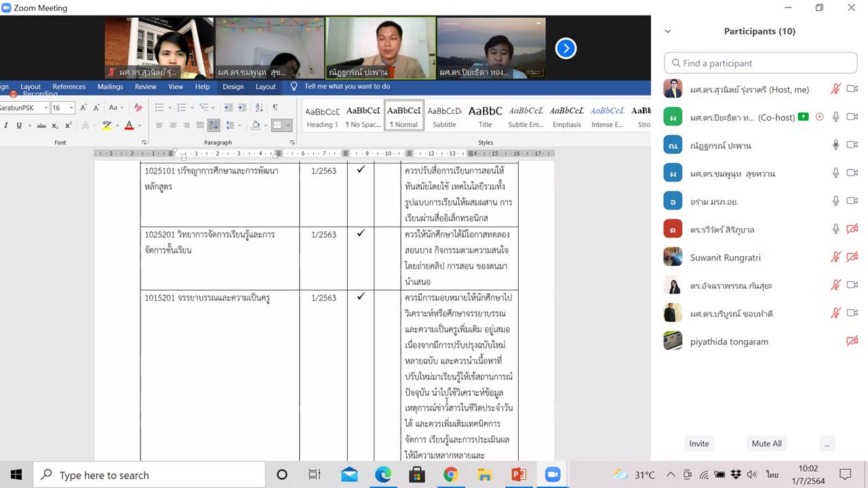Unmute Suwanit Rungratri's microphone
This screenshot has height=488, width=868.
(x=836, y=257)
